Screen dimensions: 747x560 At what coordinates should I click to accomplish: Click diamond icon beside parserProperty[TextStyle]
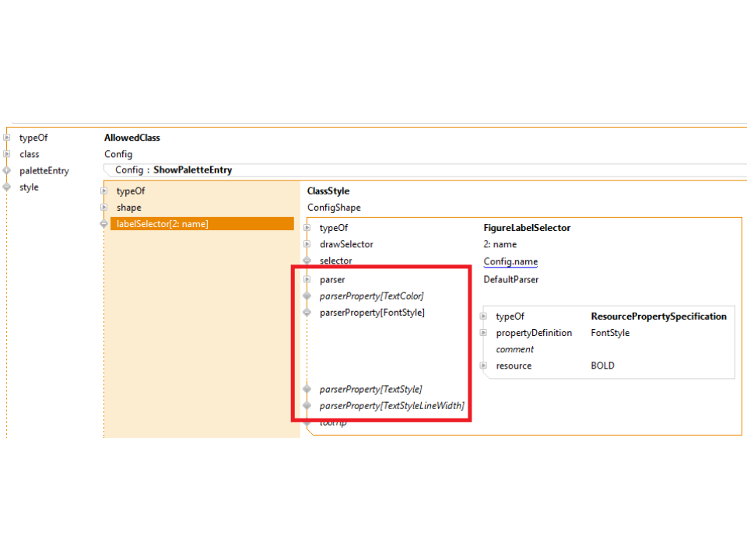coord(307,389)
